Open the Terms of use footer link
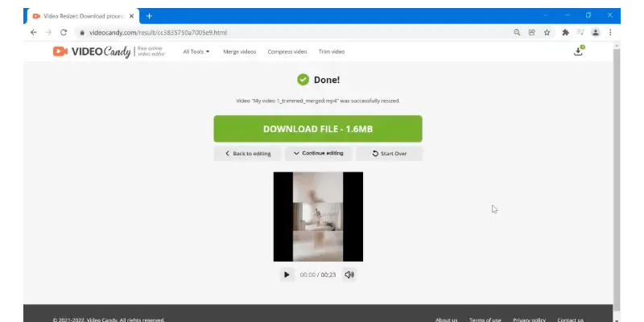The width and height of the screenshot is (644, 322). pyautogui.click(x=485, y=320)
